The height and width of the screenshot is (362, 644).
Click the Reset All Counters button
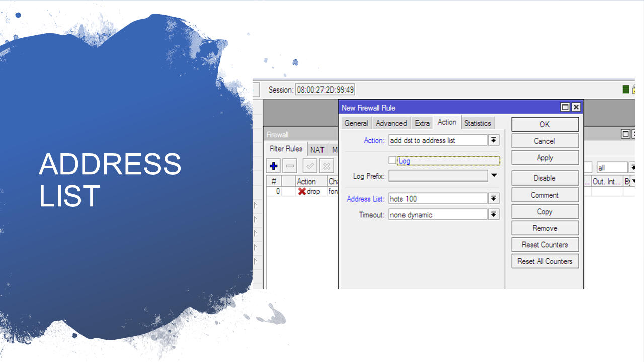point(545,261)
